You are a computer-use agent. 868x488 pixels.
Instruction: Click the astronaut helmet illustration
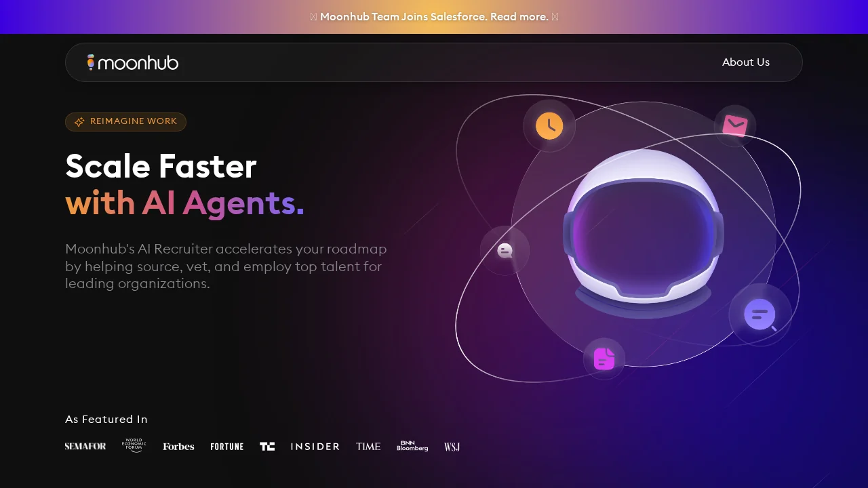coord(641,230)
